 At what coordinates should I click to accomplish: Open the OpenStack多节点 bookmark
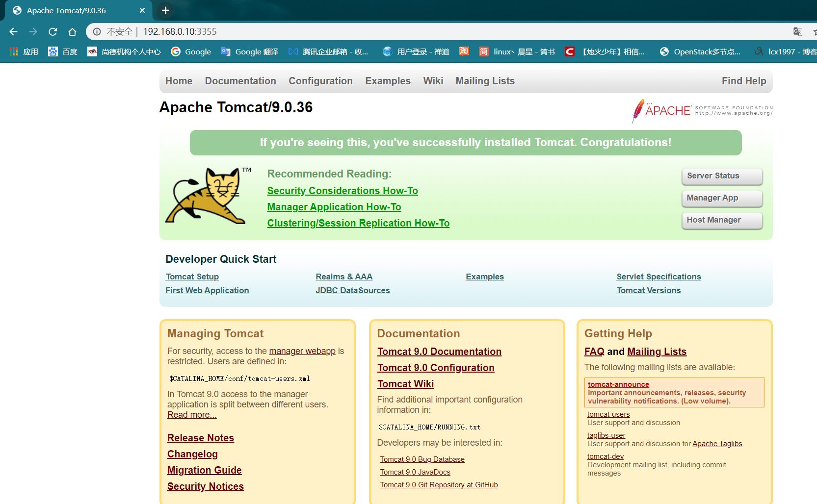700,51
